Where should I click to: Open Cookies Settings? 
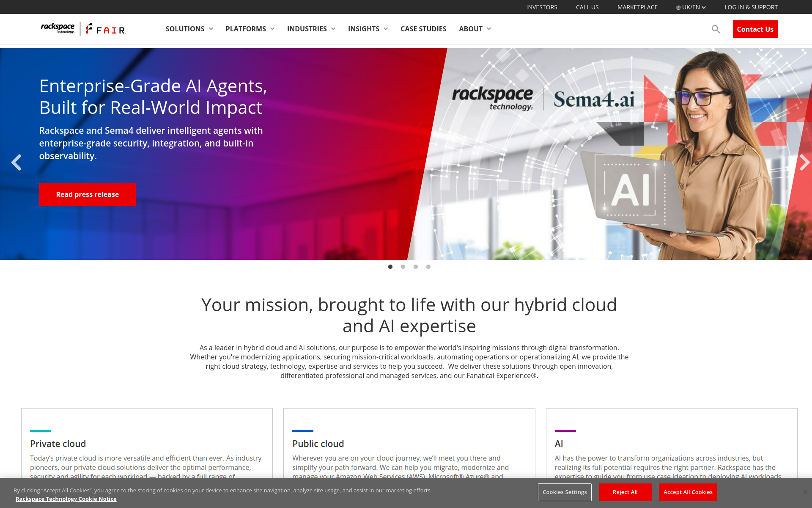pos(565,492)
